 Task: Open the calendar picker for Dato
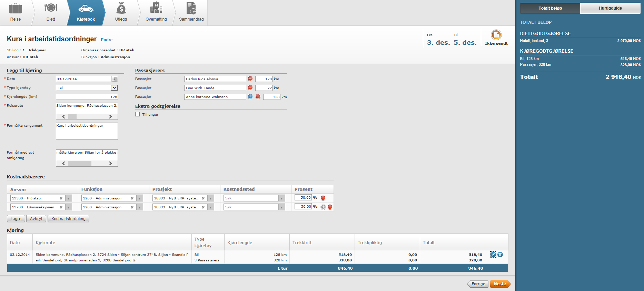(115, 79)
